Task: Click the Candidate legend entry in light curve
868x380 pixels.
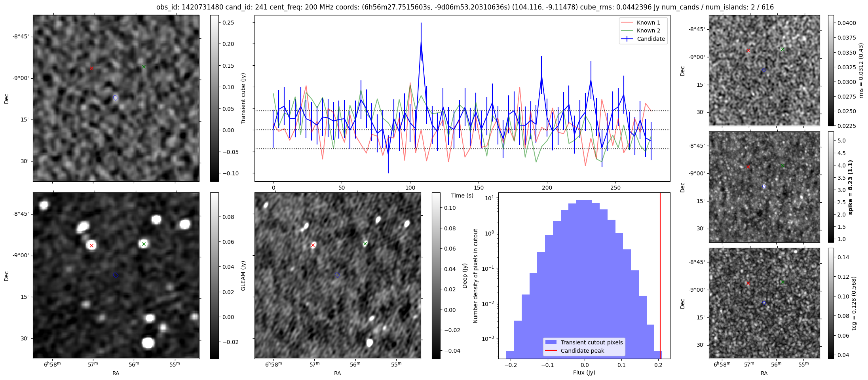Action: point(650,39)
